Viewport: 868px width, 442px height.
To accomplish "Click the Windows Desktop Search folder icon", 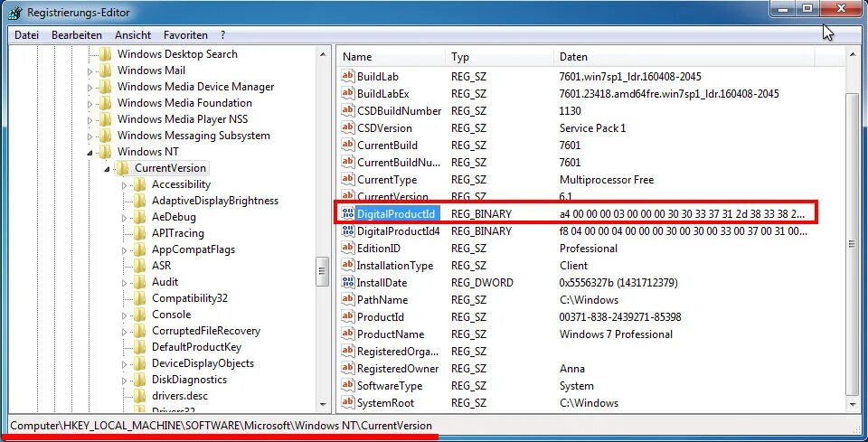I will pyautogui.click(x=105, y=54).
